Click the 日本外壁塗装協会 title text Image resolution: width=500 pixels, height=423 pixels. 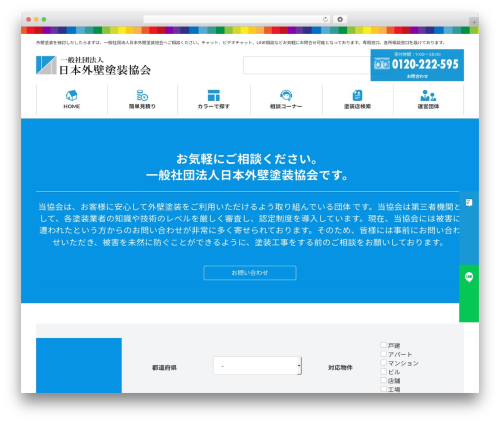click(x=105, y=70)
